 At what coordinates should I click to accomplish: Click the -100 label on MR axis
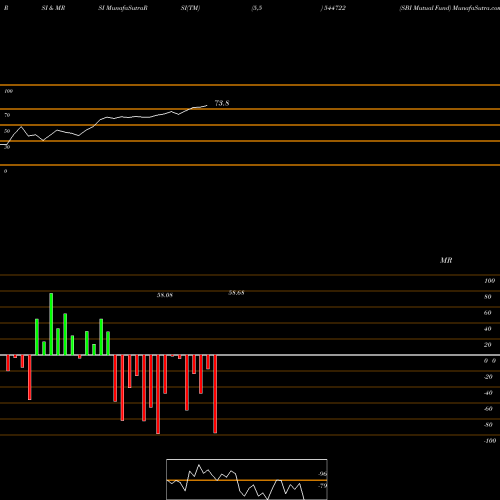click(x=489, y=441)
